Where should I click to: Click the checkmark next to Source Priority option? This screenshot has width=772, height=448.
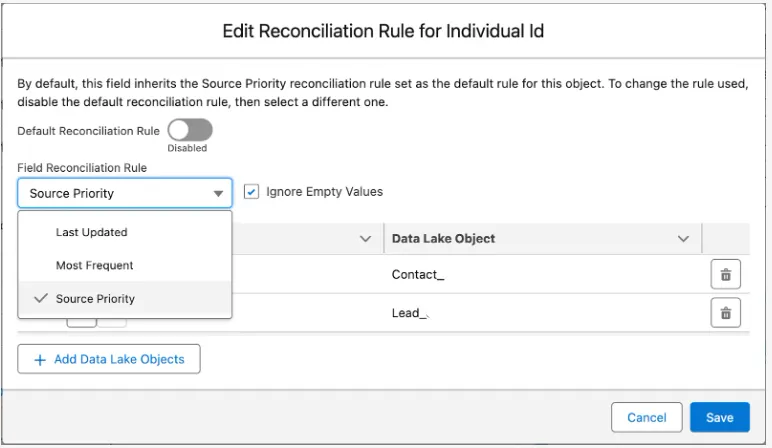point(40,299)
